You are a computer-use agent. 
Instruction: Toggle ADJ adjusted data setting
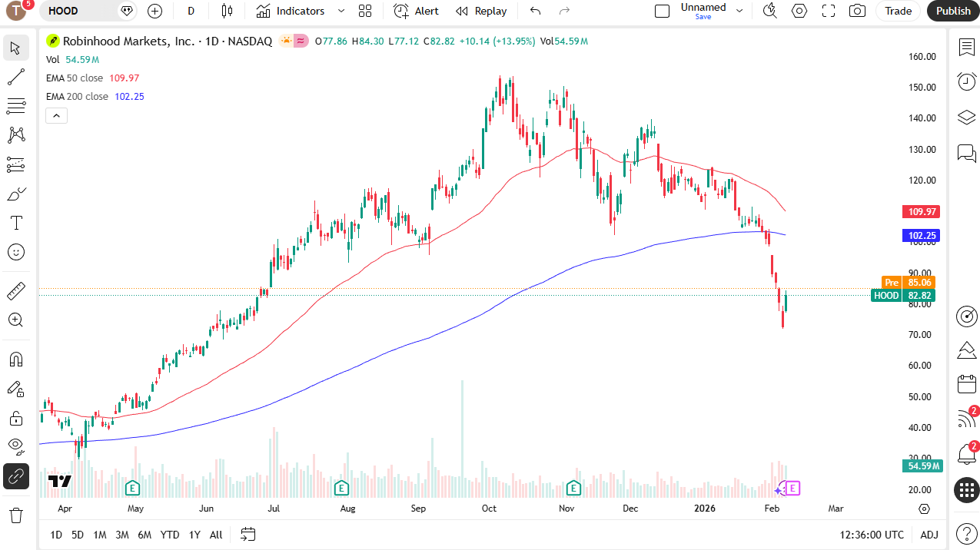click(929, 535)
